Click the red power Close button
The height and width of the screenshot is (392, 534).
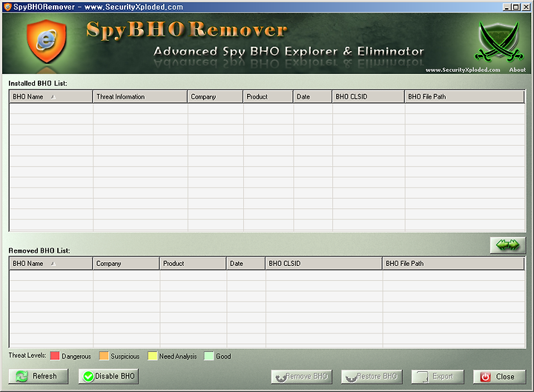499,376
